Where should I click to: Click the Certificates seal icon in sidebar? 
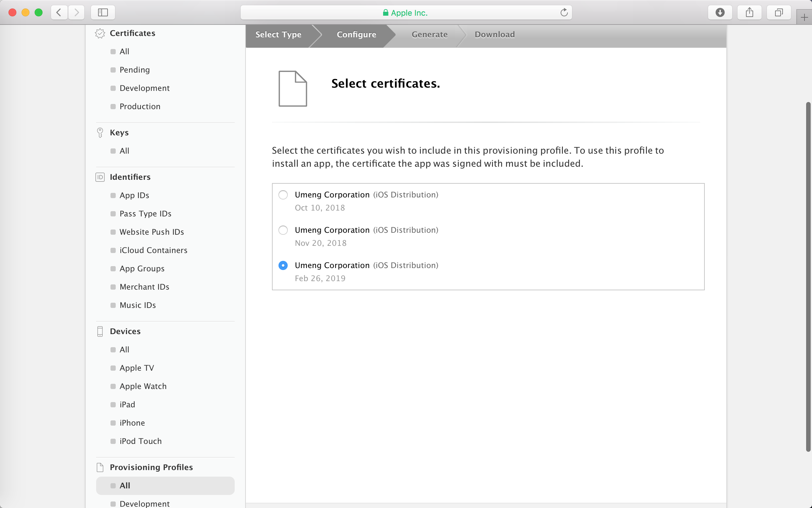[100, 33]
